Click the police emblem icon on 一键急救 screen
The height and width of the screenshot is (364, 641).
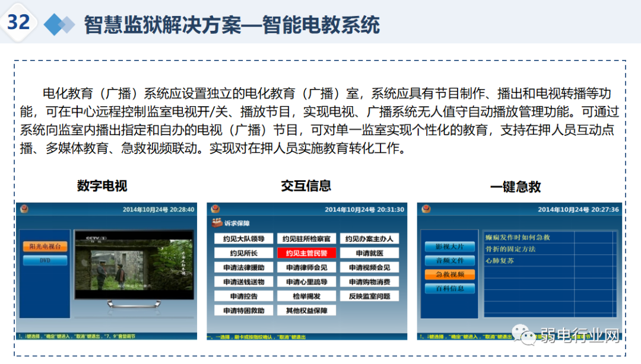tap(425, 209)
